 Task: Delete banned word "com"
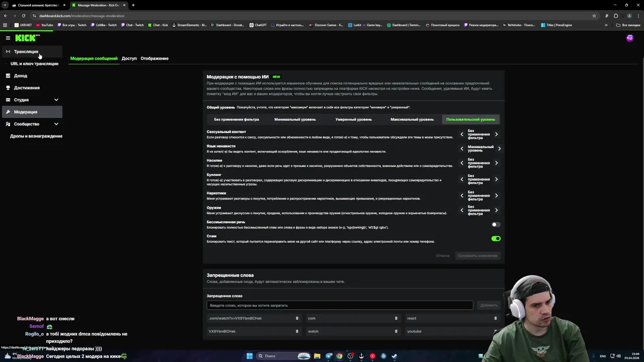tap(396, 318)
